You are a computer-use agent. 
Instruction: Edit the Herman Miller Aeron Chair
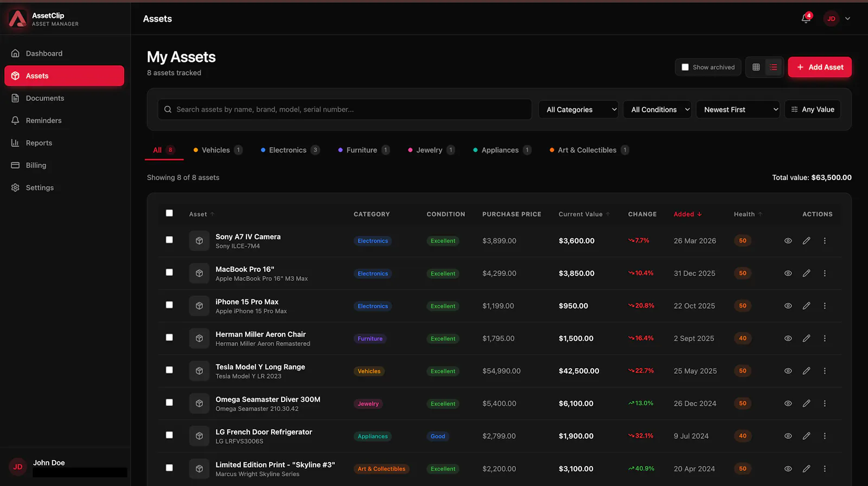pos(807,338)
